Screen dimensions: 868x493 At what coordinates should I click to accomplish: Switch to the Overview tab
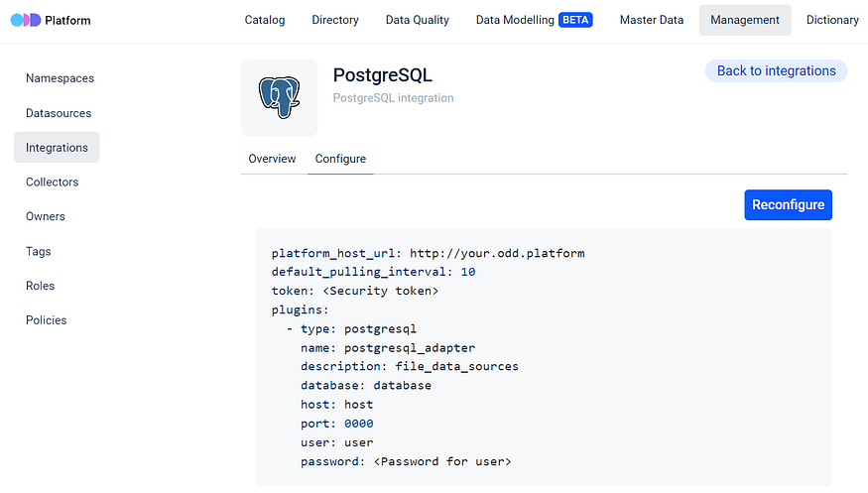[x=272, y=159]
